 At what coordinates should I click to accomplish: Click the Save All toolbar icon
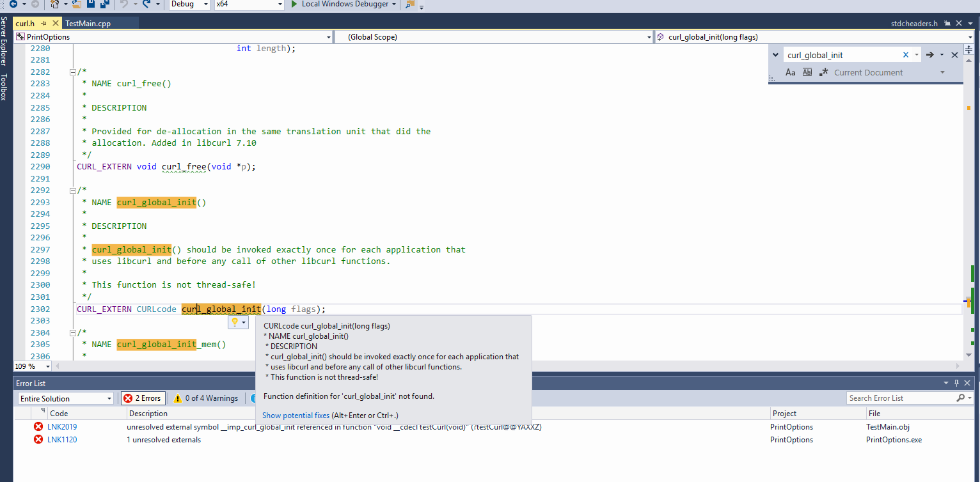tap(104, 4)
